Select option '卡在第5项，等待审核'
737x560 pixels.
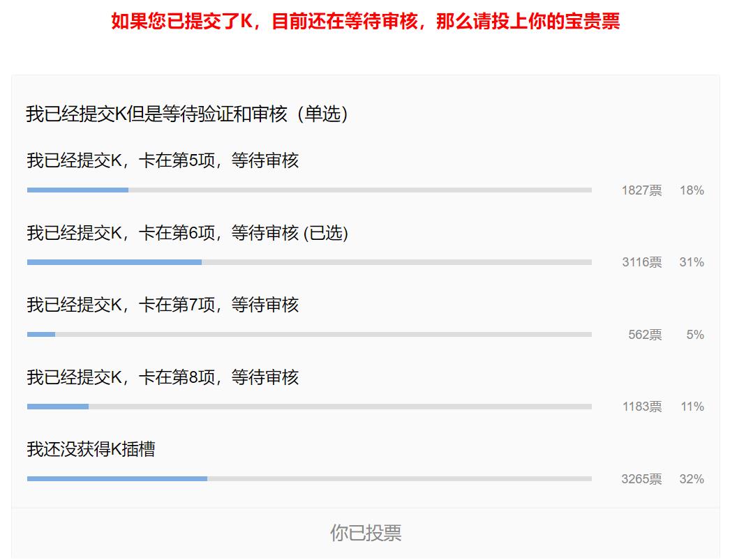tap(163, 160)
